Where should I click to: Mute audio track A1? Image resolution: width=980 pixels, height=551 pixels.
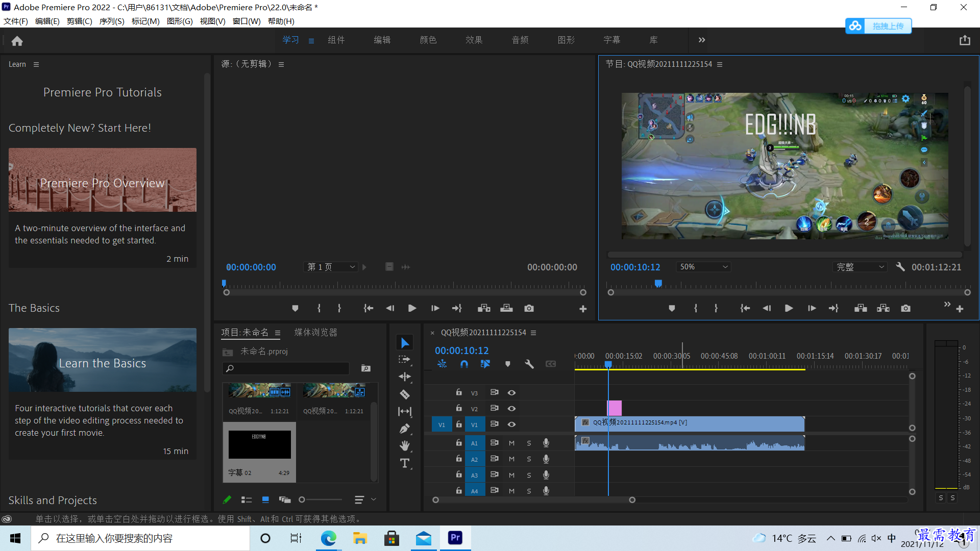tap(511, 443)
